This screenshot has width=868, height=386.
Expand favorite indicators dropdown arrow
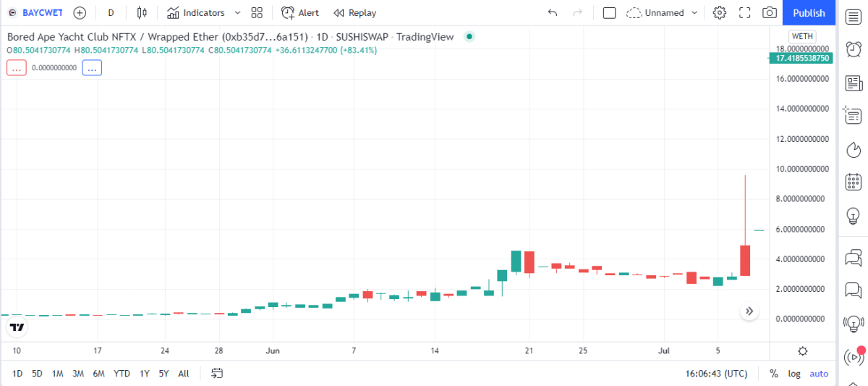click(237, 12)
